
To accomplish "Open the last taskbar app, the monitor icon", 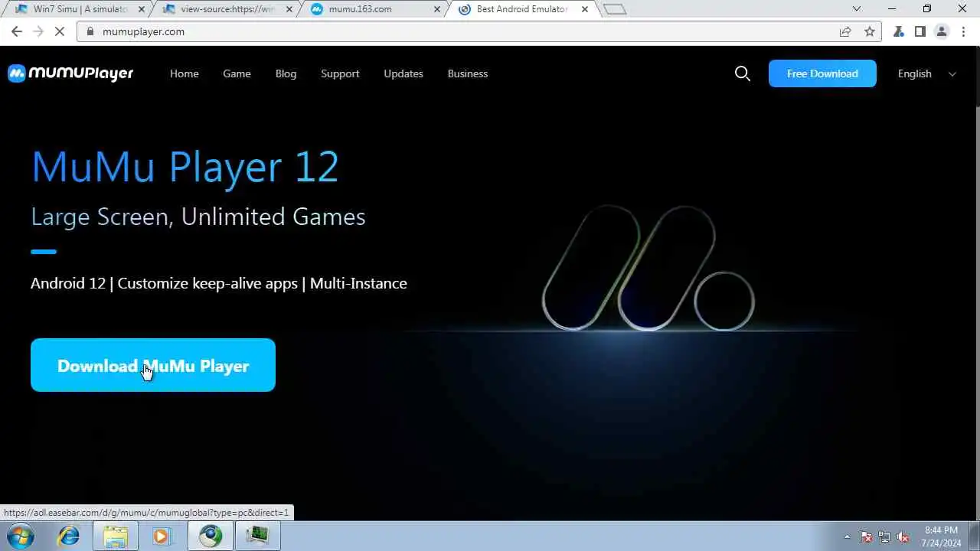I will (x=257, y=536).
